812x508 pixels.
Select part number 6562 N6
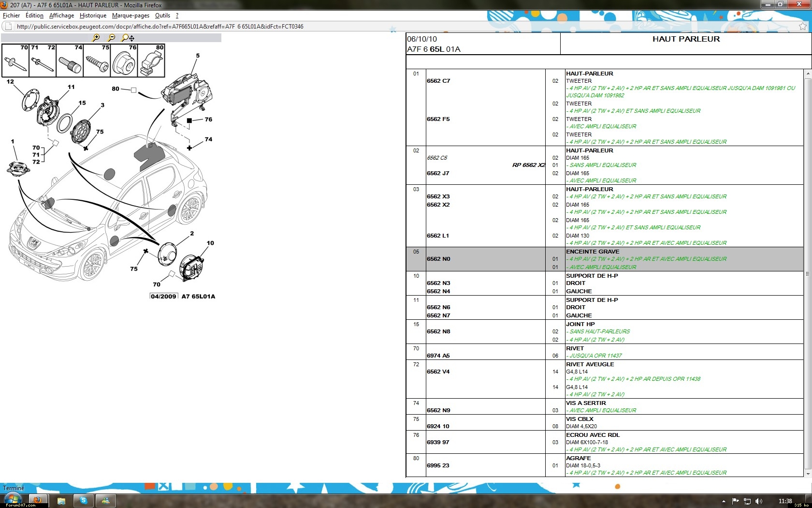(x=438, y=307)
